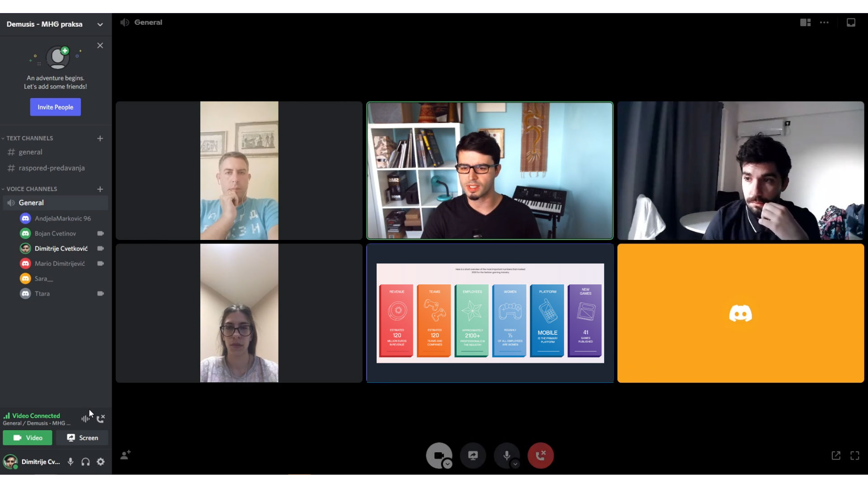Viewport: 868px width, 488px height.
Task: Expand the TEXT CHANNELS section
Action: [30, 138]
